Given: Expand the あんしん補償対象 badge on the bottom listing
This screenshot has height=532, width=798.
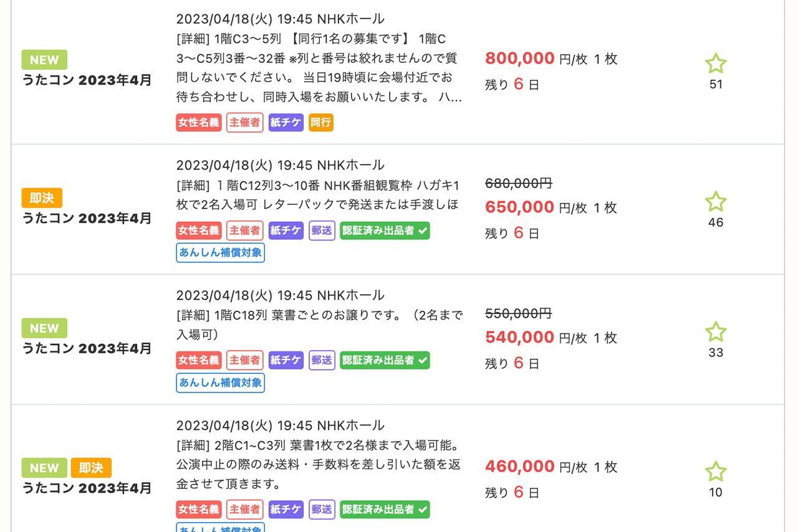Looking at the screenshot, I should pos(219,529).
